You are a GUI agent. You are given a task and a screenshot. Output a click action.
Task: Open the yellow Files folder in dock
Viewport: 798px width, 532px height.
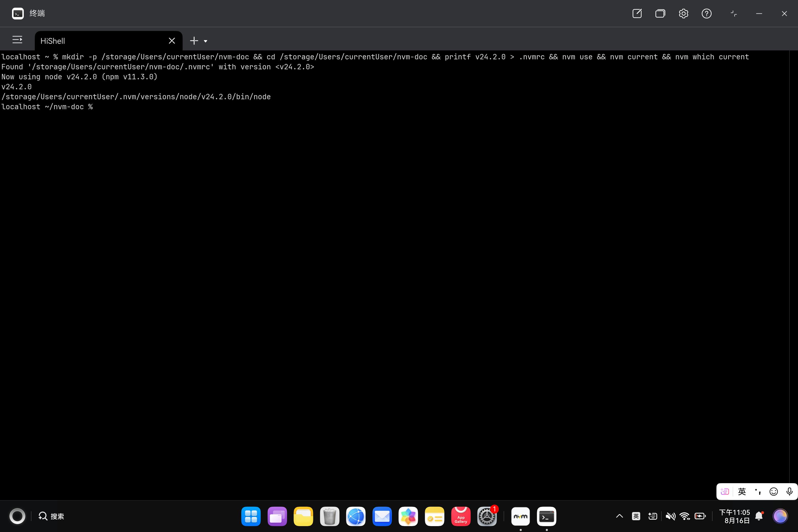click(303, 516)
